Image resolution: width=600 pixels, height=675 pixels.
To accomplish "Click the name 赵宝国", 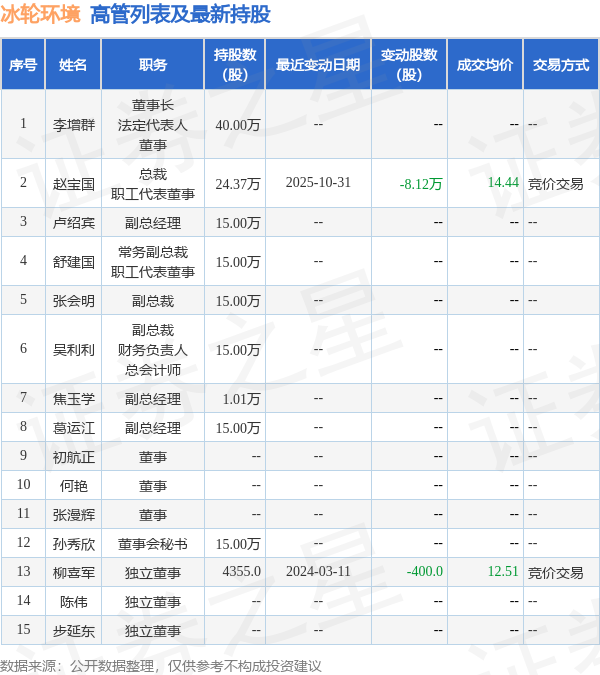I will [x=74, y=184].
